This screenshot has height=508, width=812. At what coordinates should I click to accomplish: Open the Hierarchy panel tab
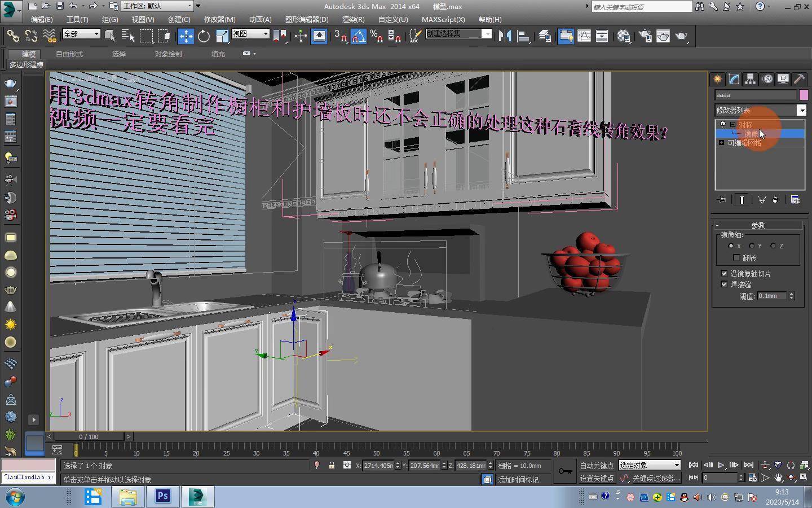750,79
